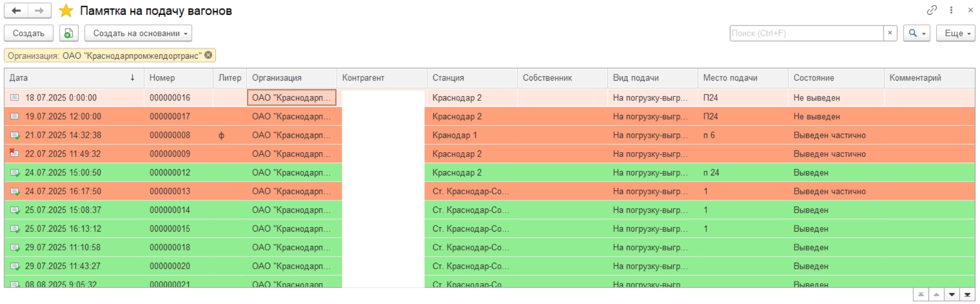The image size is (980, 304).
Task: Click the yellow favorites star icon
Action: coord(66,11)
